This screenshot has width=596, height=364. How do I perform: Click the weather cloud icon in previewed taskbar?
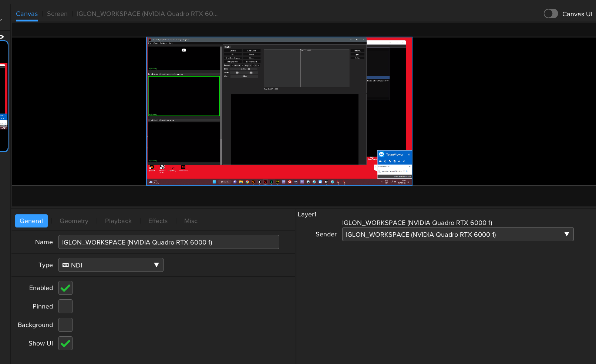click(151, 182)
